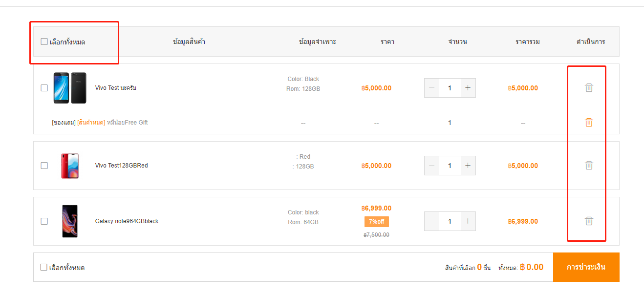The width and height of the screenshot is (644, 294).
Task: Increase quantity of Galaxy note964GBblack
Action: tap(468, 221)
